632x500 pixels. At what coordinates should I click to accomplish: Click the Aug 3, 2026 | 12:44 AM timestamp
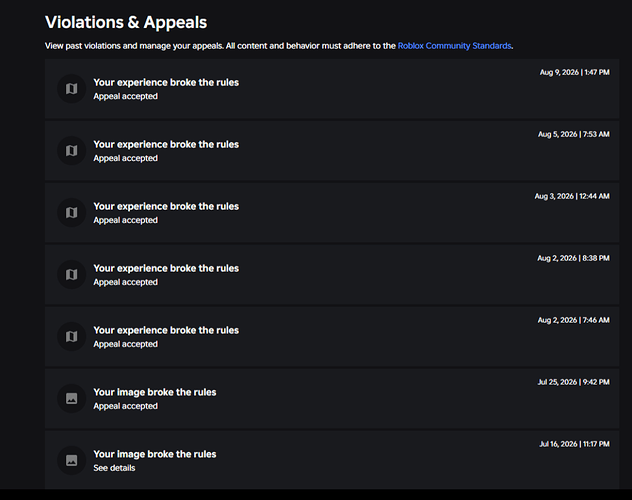click(572, 197)
